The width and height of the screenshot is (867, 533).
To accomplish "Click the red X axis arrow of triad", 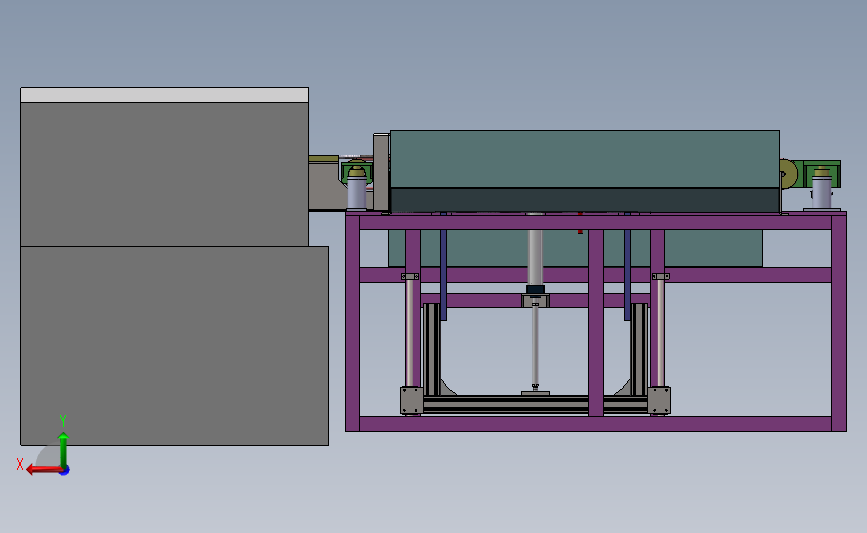I will tap(44, 470).
